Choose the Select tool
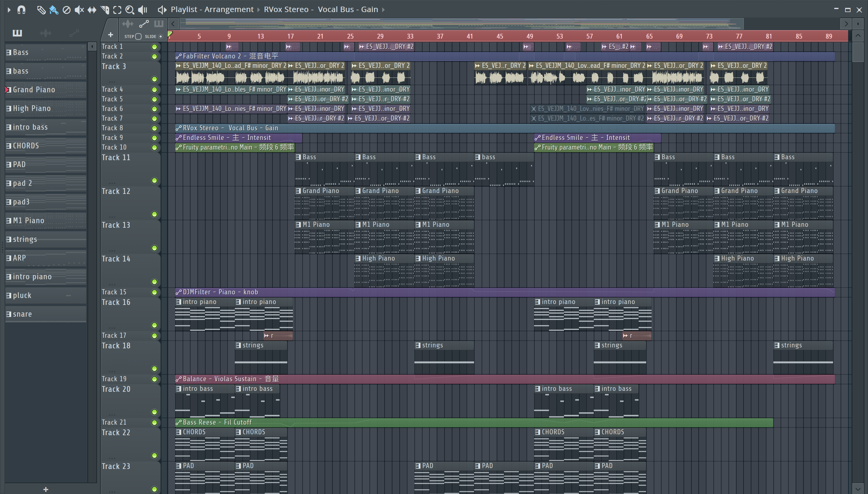Screen dimensions: 868x494 (x=117, y=10)
